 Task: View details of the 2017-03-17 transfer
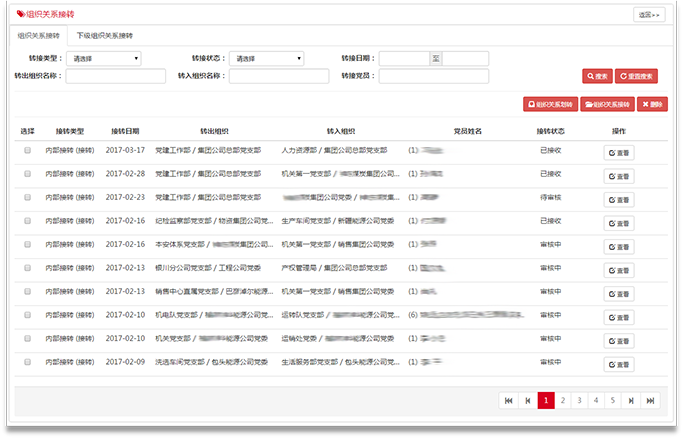(619, 153)
